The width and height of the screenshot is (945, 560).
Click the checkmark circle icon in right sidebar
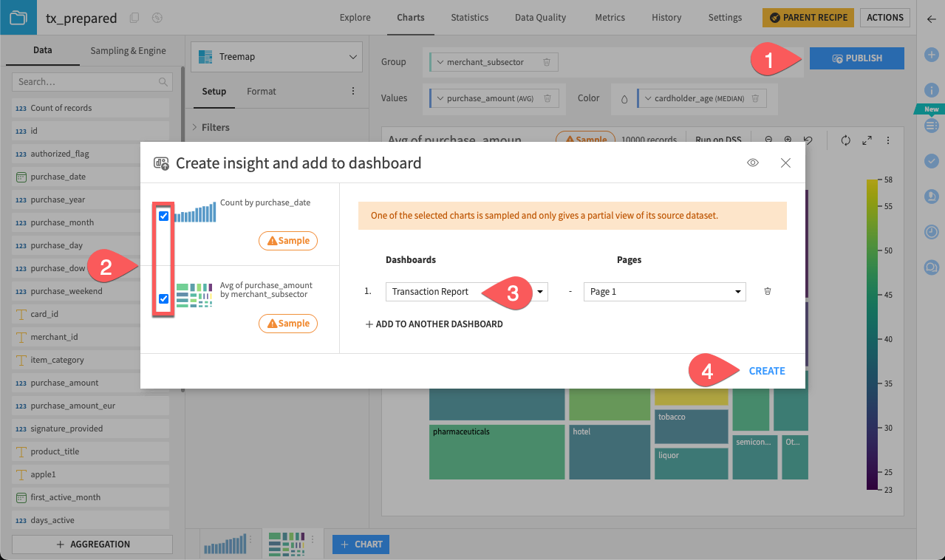tap(931, 160)
